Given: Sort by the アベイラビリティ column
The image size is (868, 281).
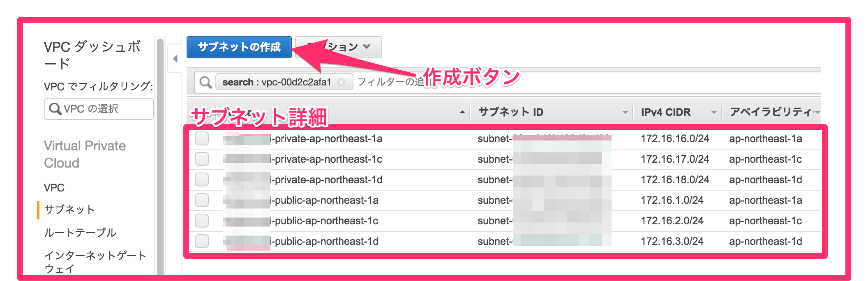Looking at the screenshot, I should (x=772, y=112).
